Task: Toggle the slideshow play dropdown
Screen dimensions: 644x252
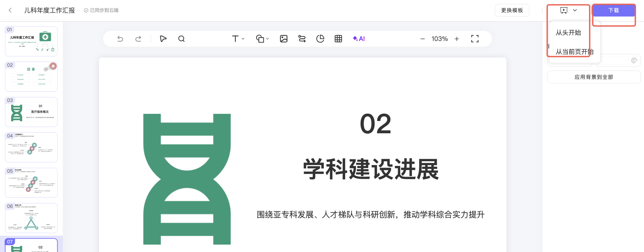Action: click(575, 10)
